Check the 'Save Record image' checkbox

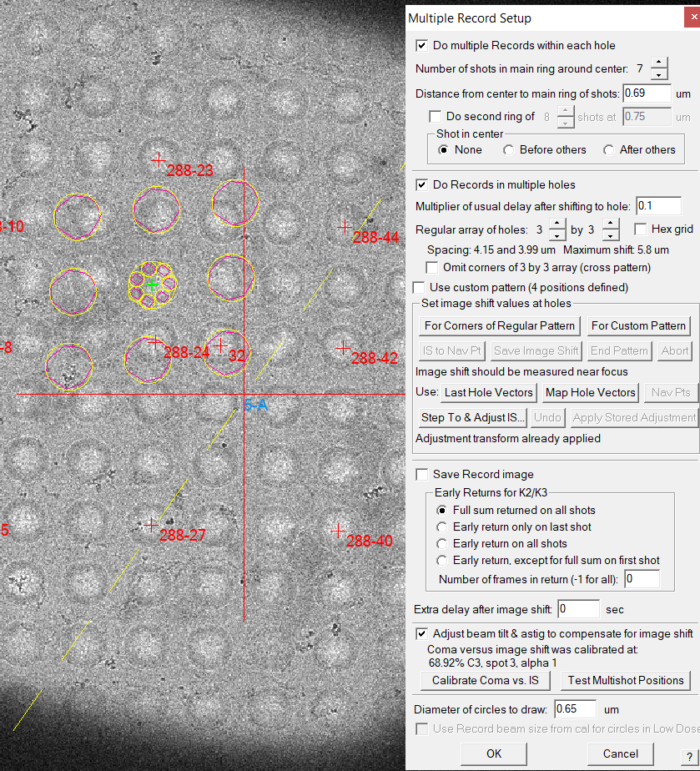(422, 475)
